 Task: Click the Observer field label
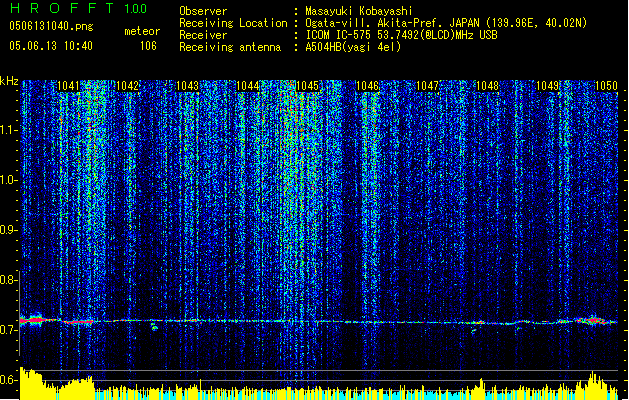pyautogui.click(x=203, y=11)
